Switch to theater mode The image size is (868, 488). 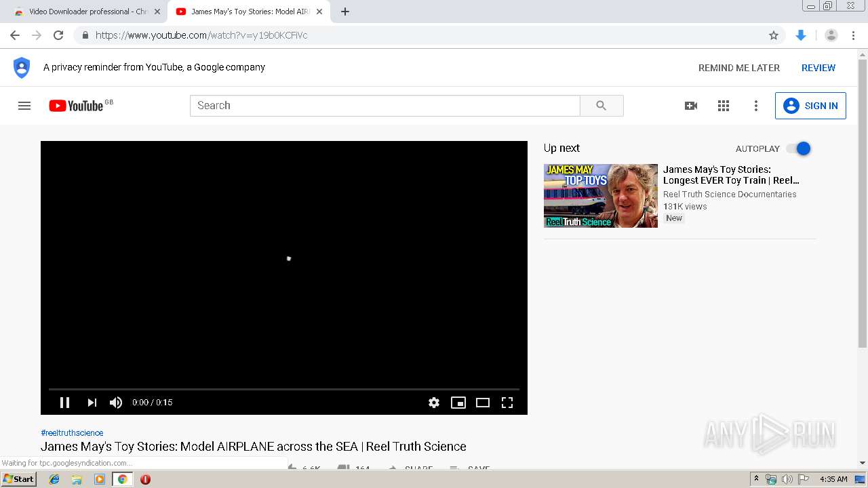coord(483,403)
